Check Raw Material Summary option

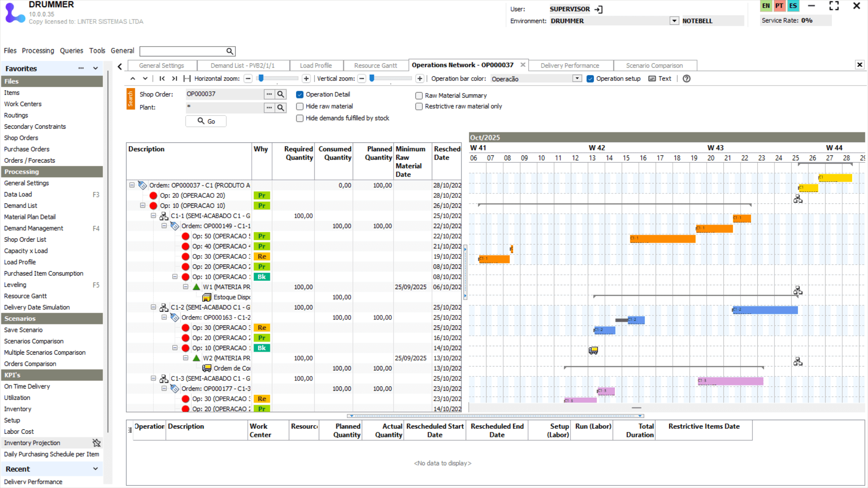click(419, 96)
